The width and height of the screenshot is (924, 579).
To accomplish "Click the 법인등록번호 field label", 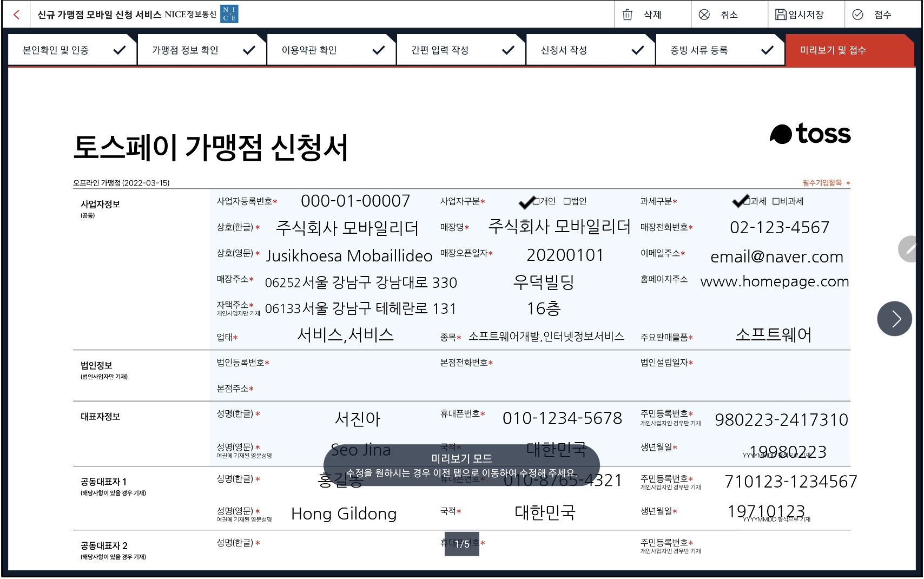I will pyautogui.click(x=243, y=363).
